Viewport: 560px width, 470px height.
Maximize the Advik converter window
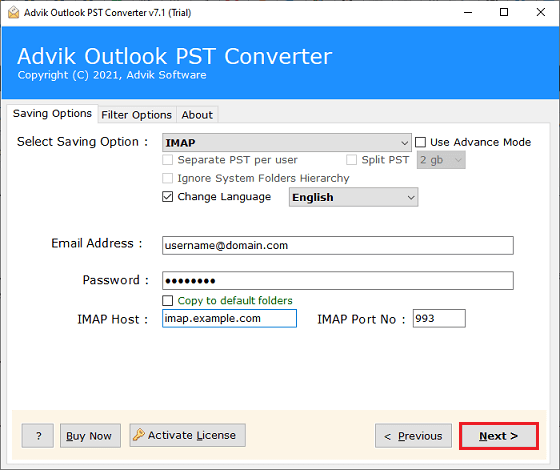click(504, 12)
